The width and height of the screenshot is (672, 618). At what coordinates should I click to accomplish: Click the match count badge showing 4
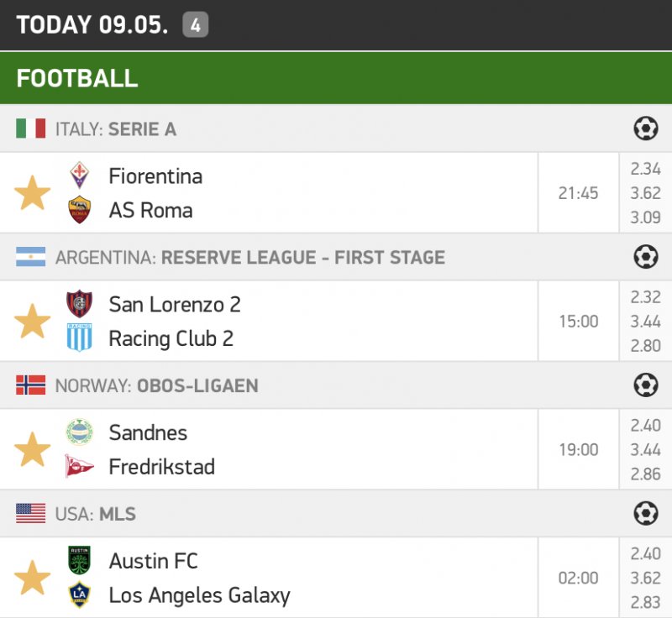coord(195,25)
